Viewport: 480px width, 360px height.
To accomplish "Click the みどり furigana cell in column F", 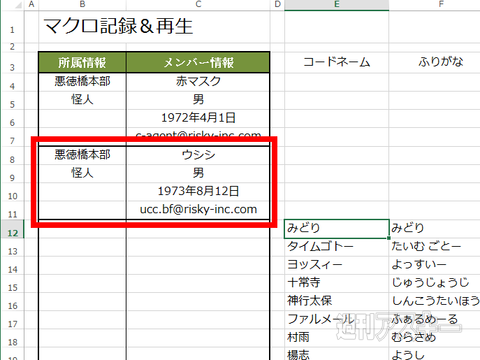I will [435, 229].
